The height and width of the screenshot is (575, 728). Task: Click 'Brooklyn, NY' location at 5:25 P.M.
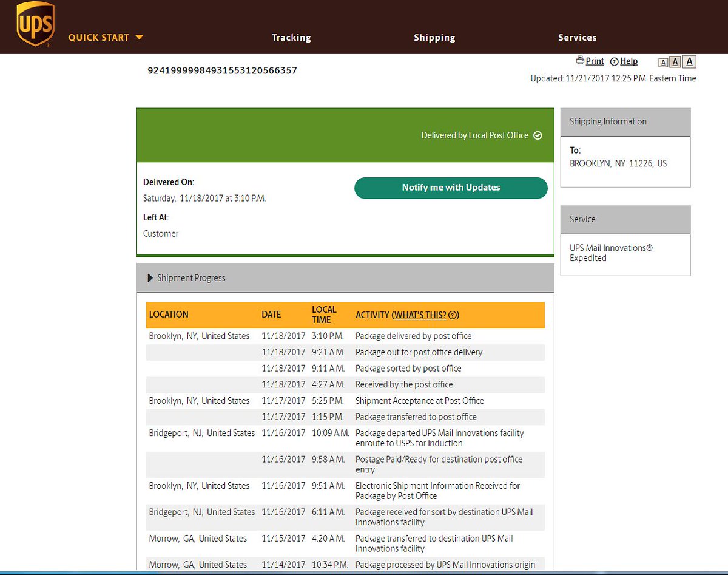point(200,401)
